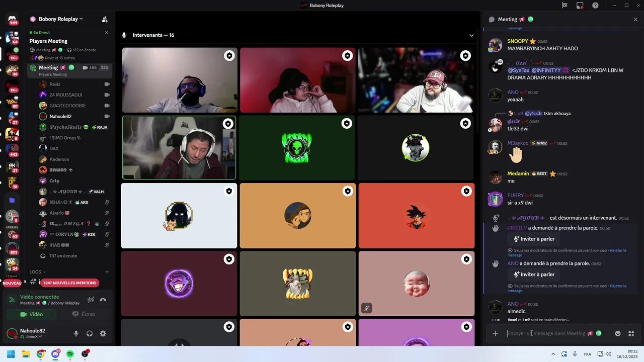Click the help question mark icon
The image size is (644, 362).
coord(595,6)
